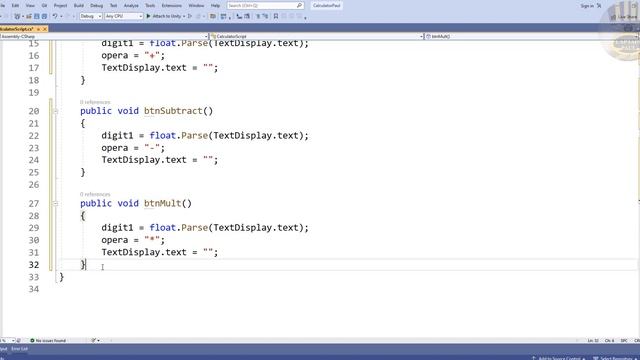
Task: Click the New Project toolbar icon
Action: point(17,16)
